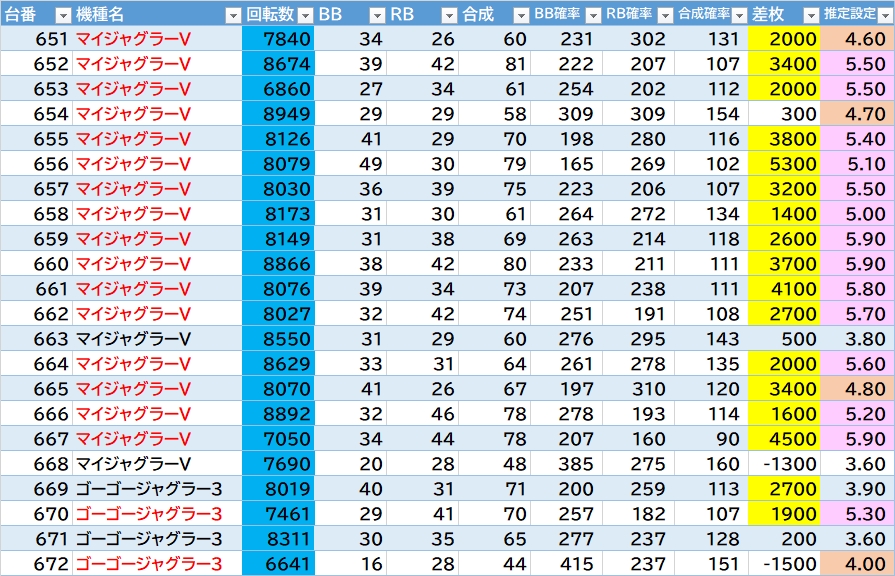Click machine number cell 651
This screenshot has height=576, width=895.
37,39
